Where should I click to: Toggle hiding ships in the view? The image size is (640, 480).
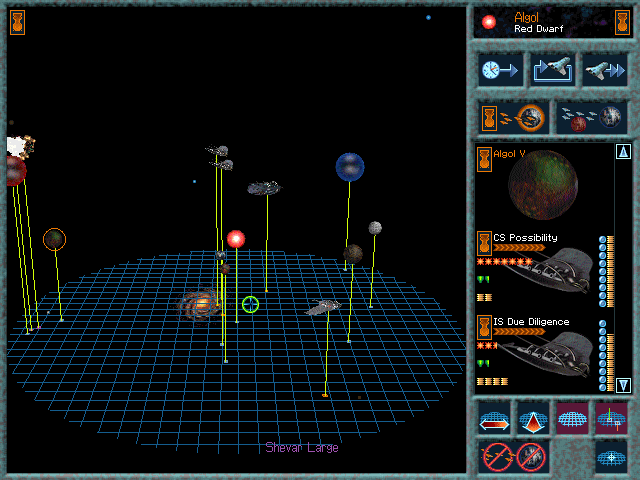(x=497, y=456)
